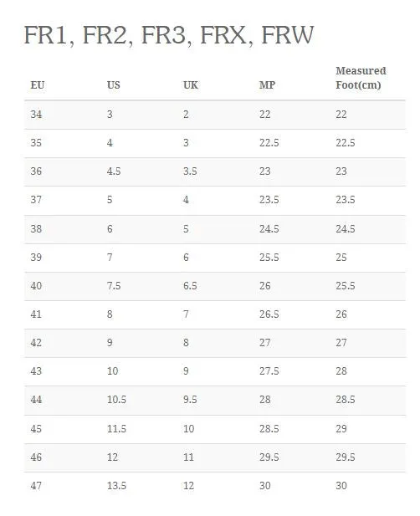Click measured foot 28 in row 43

pos(341,370)
